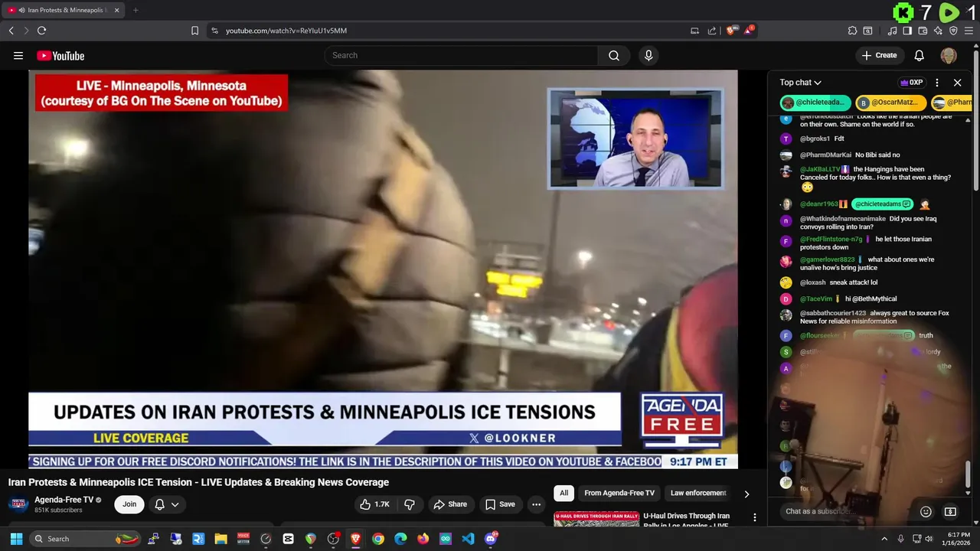980x551 pixels.
Task: Go back using browser back arrow
Action: pos(11,31)
